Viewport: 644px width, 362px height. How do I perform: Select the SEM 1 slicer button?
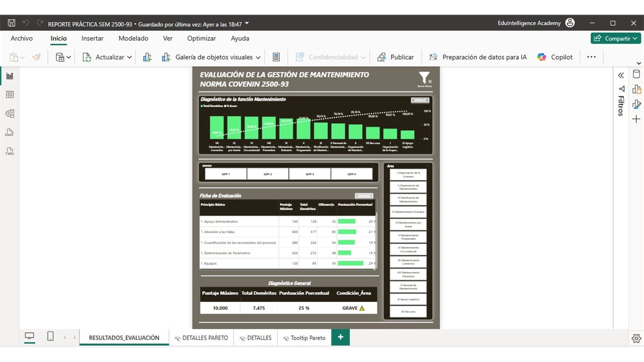tap(225, 174)
